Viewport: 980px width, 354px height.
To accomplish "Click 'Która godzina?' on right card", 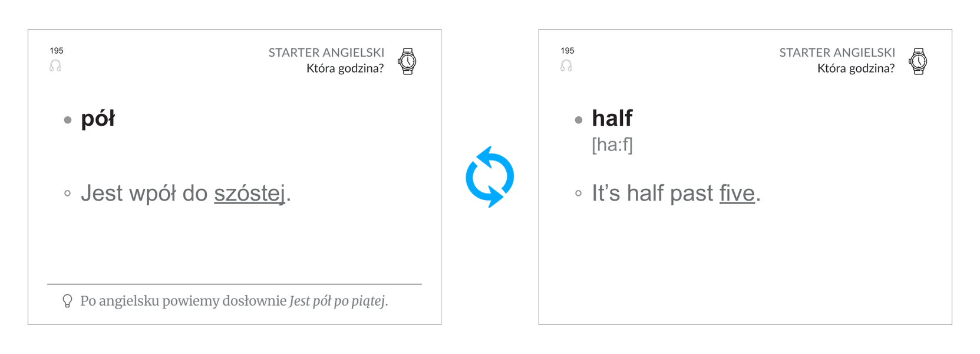I will (856, 68).
